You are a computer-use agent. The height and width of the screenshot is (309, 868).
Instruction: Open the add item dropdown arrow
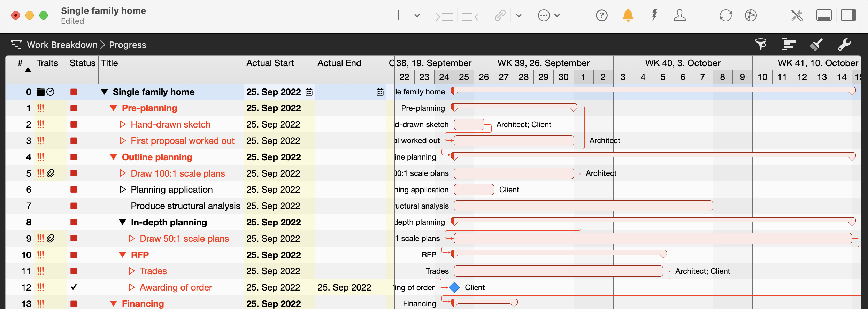(417, 15)
